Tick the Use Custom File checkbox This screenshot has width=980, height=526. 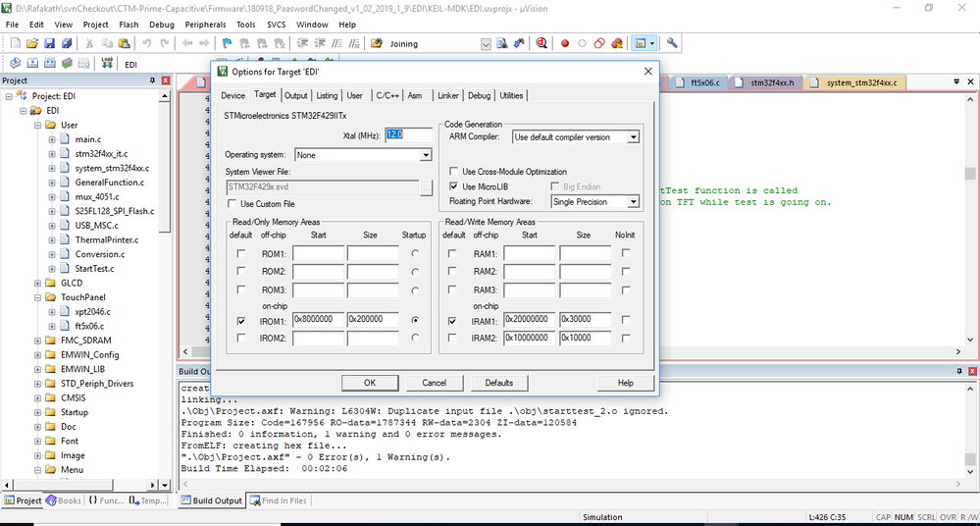232,203
